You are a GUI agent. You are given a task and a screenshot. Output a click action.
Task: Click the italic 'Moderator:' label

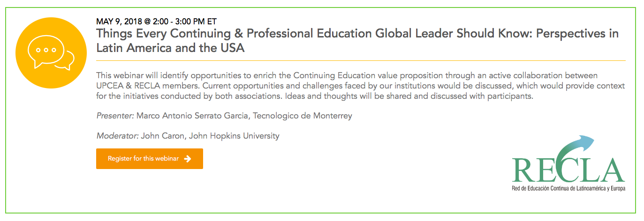[117, 136]
